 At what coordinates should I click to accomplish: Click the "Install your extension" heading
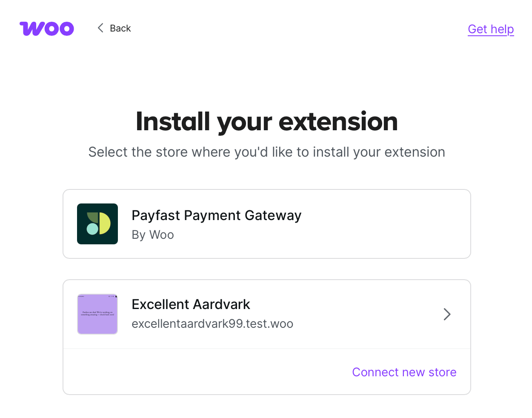pyautogui.click(x=266, y=121)
